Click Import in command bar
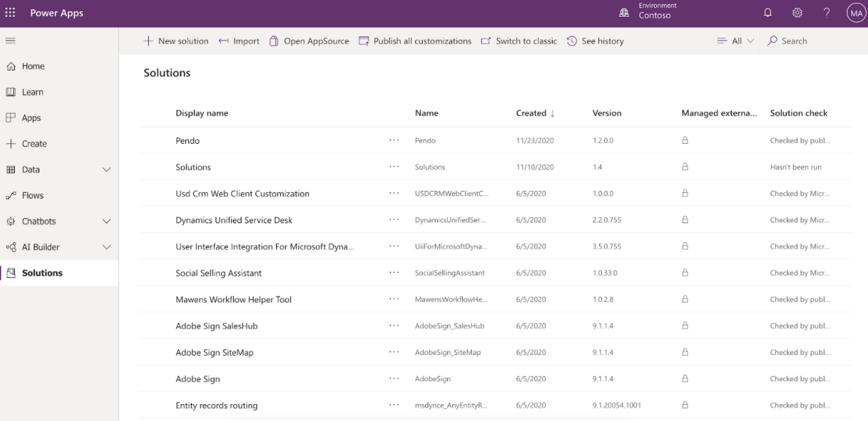This screenshot has width=868, height=421. pyautogui.click(x=239, y=41)
